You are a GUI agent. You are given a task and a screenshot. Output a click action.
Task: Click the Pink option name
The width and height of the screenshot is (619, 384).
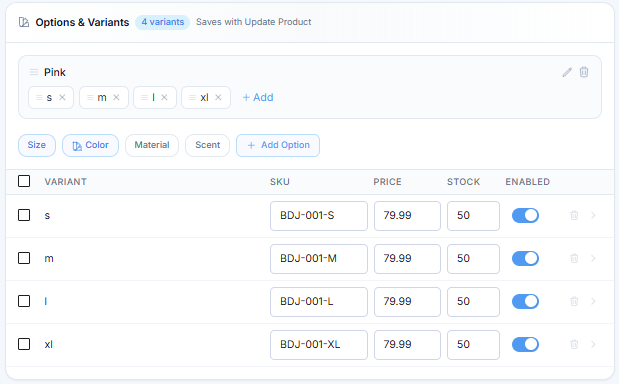[55, 72]
